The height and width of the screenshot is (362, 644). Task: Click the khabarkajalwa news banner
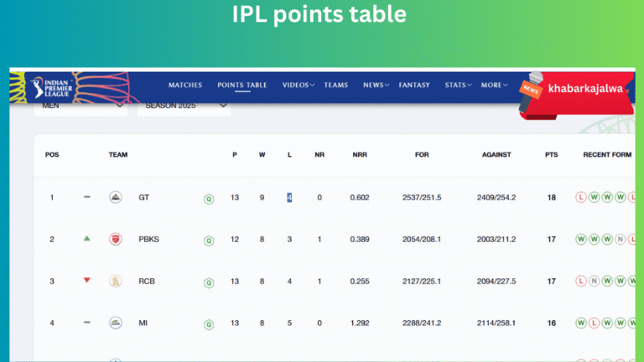pos(576,96)
